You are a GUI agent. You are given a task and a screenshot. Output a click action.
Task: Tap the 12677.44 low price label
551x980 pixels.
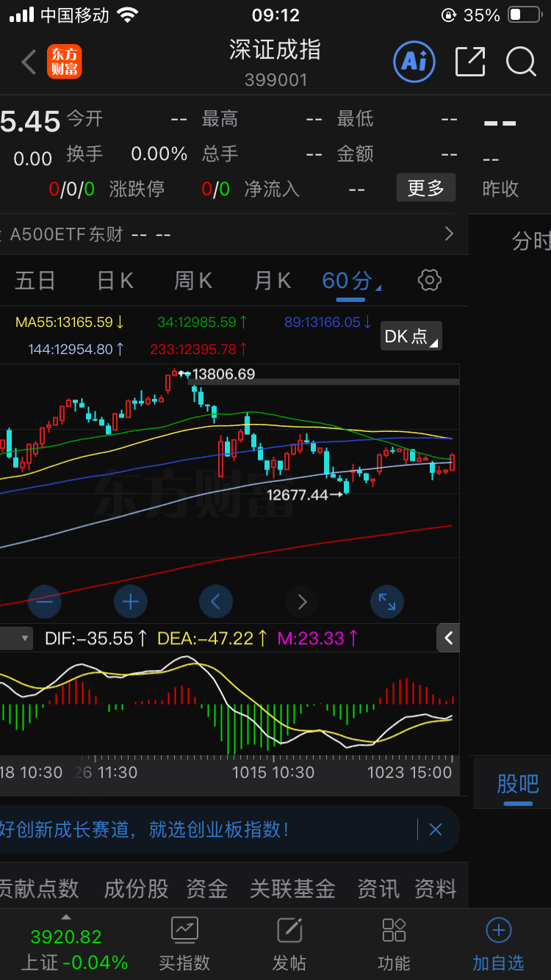coord(298,495)
